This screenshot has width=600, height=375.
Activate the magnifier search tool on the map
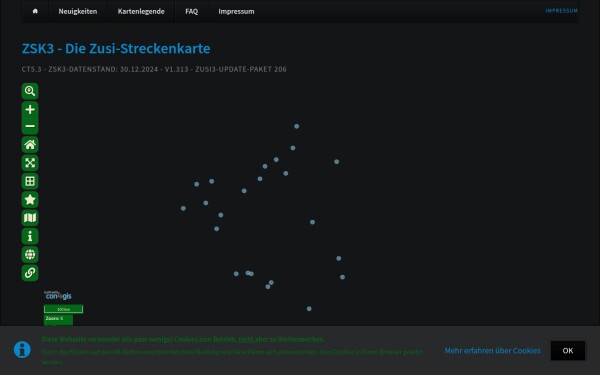(30, 91)
